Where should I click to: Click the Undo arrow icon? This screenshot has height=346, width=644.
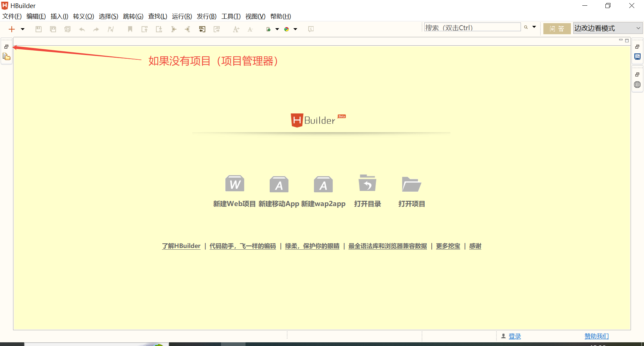point(82,29)
